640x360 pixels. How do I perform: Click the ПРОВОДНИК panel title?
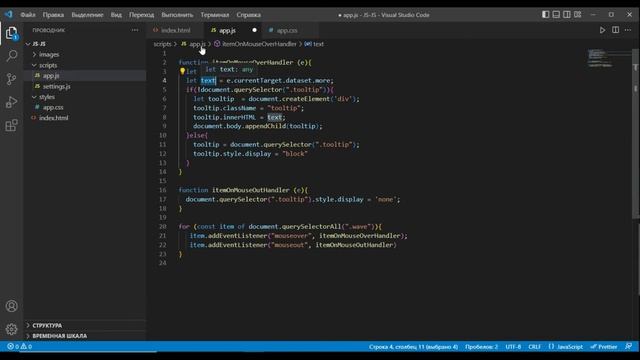click(49, 30)
